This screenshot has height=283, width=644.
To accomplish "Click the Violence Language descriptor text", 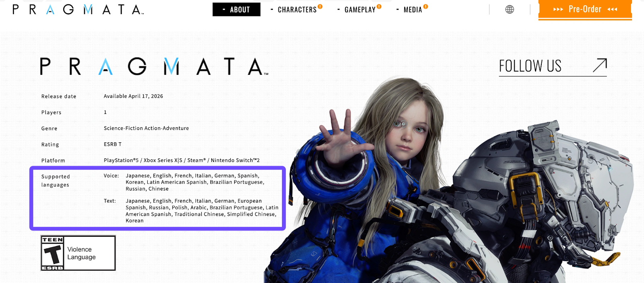I will pos(81,253).
